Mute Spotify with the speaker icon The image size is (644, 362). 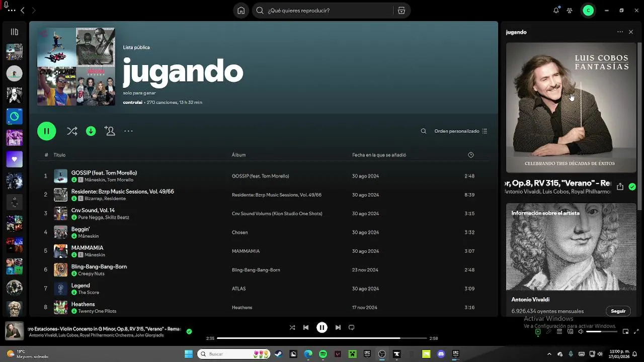point(580,331)
